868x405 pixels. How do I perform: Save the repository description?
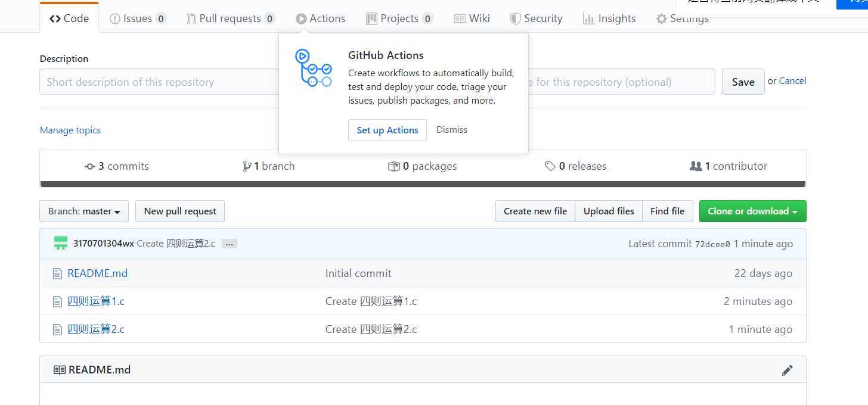743,82
